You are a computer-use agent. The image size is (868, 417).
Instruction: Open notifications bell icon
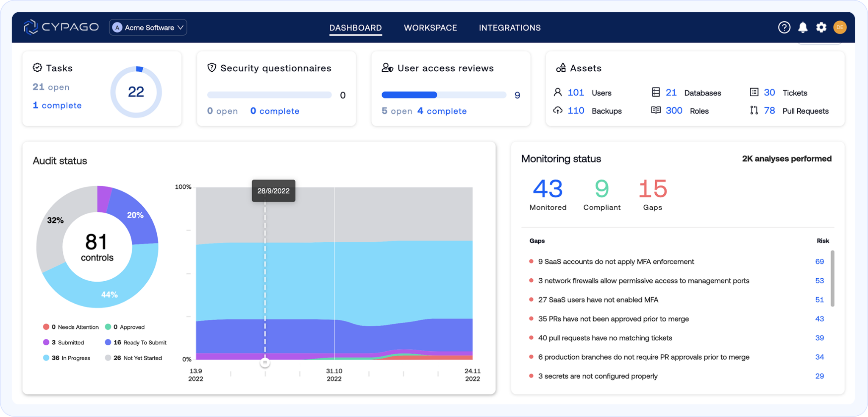[803, 28]
